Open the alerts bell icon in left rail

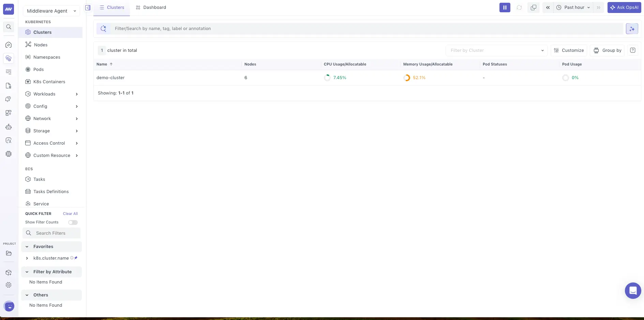(x=9, y=99)
